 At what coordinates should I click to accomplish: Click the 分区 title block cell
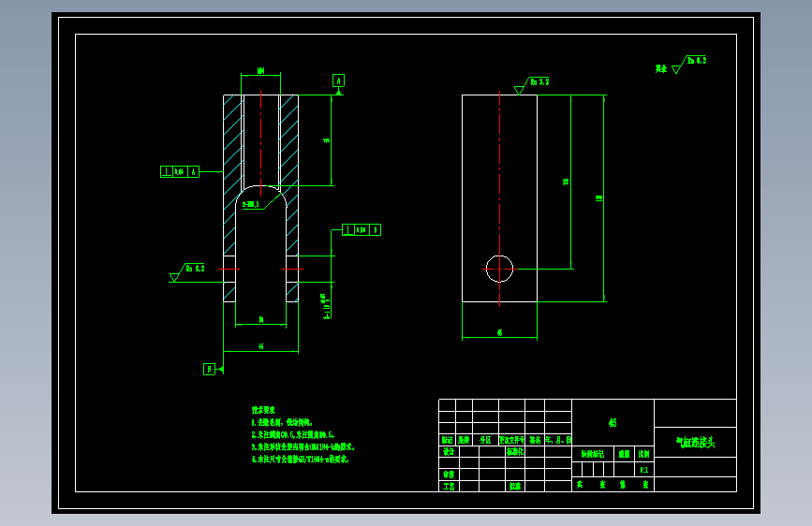tap(485, 440)
